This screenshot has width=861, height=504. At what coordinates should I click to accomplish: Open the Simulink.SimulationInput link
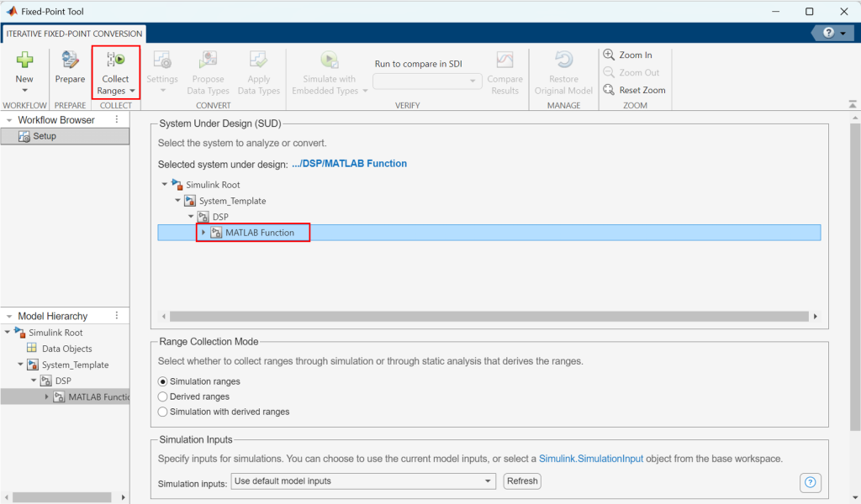[591, 459]
